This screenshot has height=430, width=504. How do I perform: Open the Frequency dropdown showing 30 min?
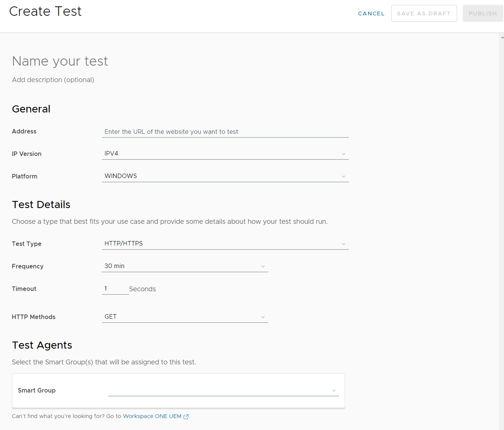185,266
